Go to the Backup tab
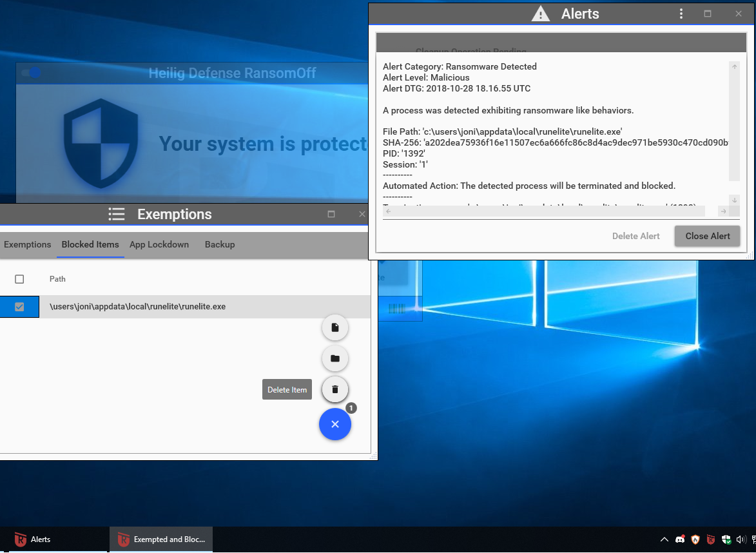The image size is (756, 553). [x=220, y=244]
